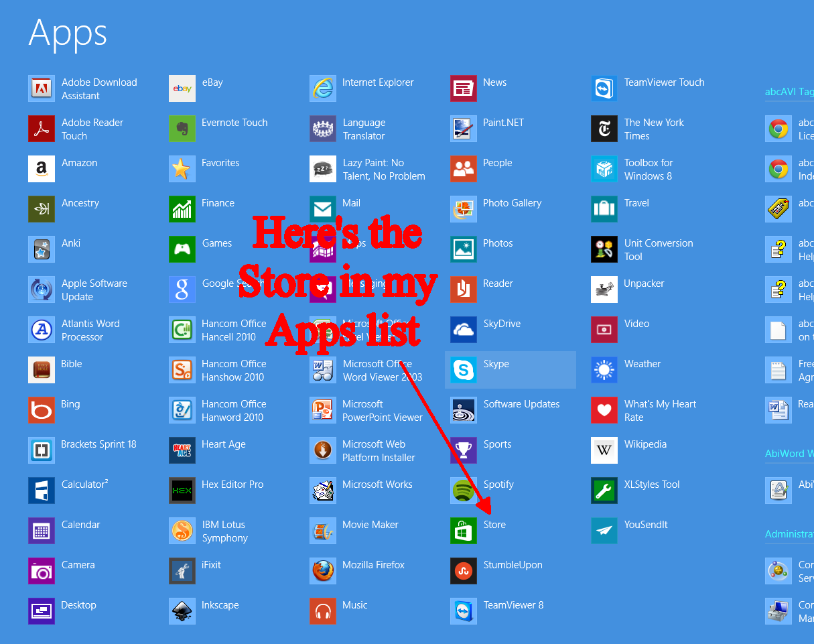Open the Amazon app icon
This screenshot has height=644, width=814.
(42, 169)
